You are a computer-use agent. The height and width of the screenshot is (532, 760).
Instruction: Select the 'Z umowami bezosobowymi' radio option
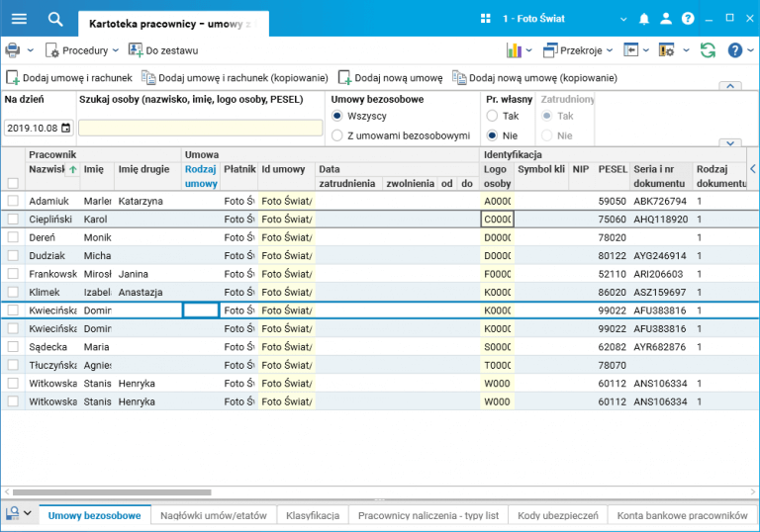pyautogui.click(x=337, y=135)
